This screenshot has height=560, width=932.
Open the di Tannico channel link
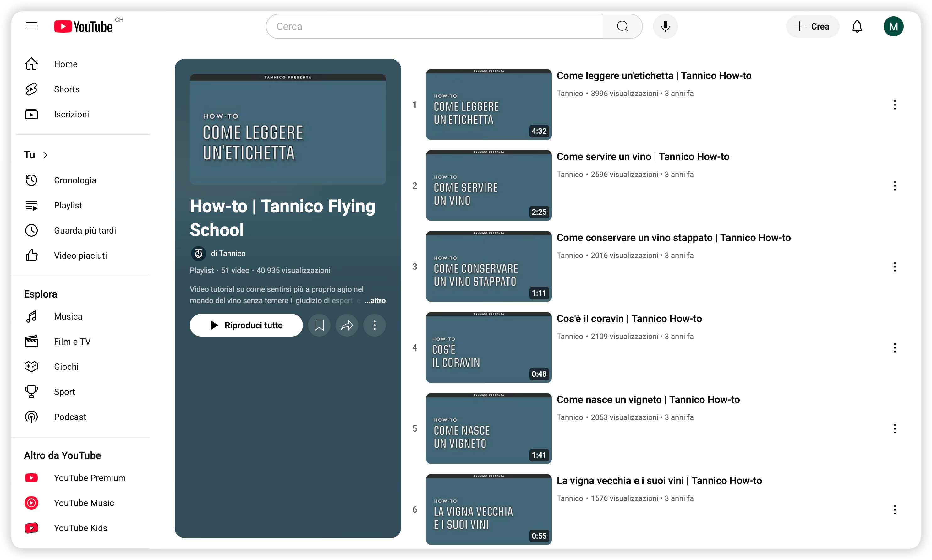coord(228,254)
